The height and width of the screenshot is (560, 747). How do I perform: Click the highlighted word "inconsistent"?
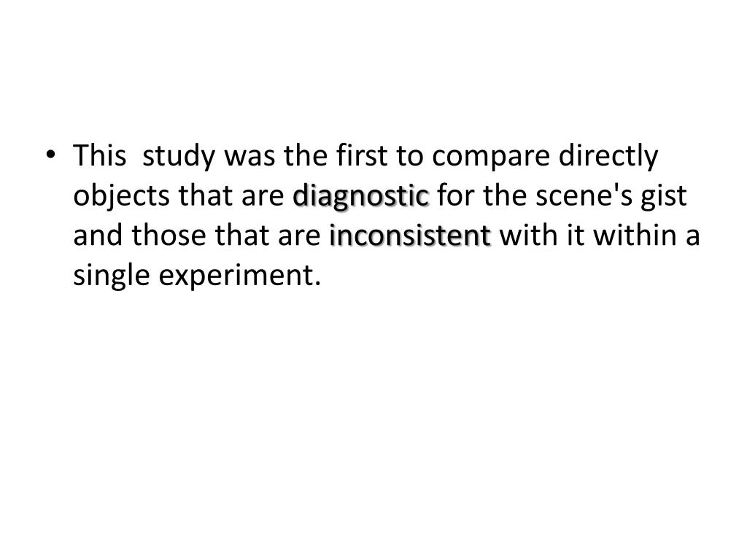pos(410,236)
